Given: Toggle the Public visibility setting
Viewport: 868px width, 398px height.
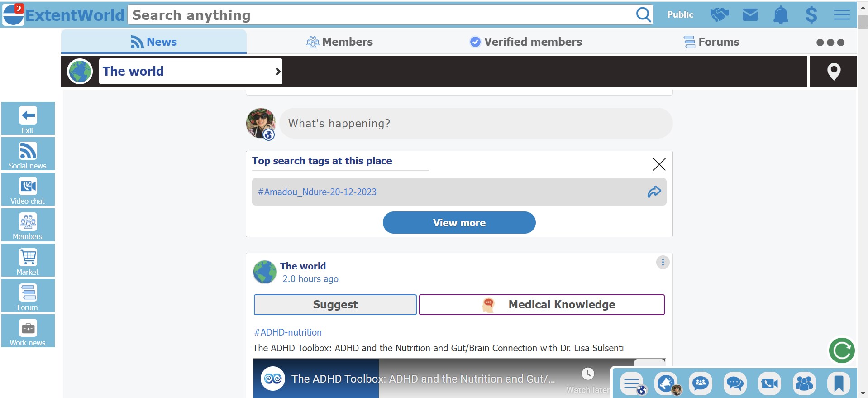Looking at the screenshot, I should [x=680, y=15].
